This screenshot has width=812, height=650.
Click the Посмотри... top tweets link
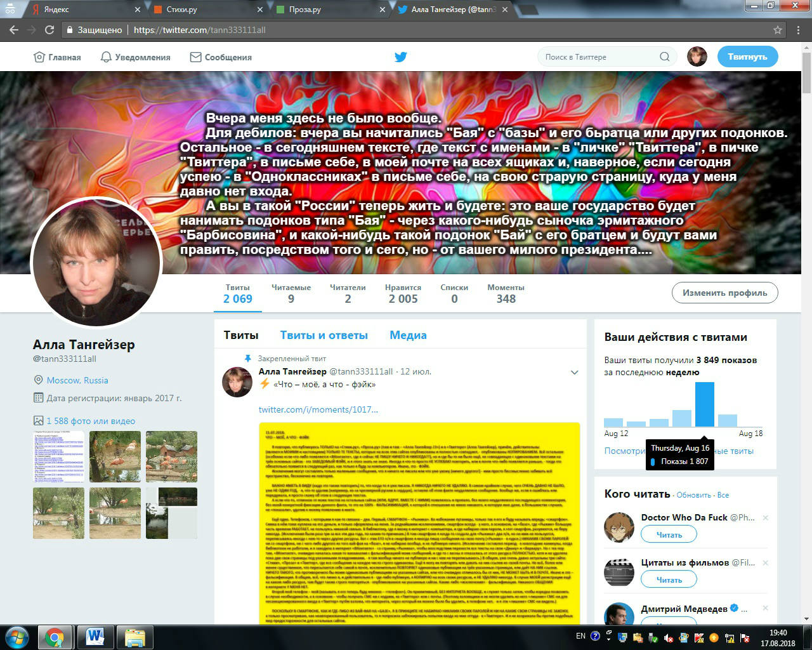coord(625,451)
